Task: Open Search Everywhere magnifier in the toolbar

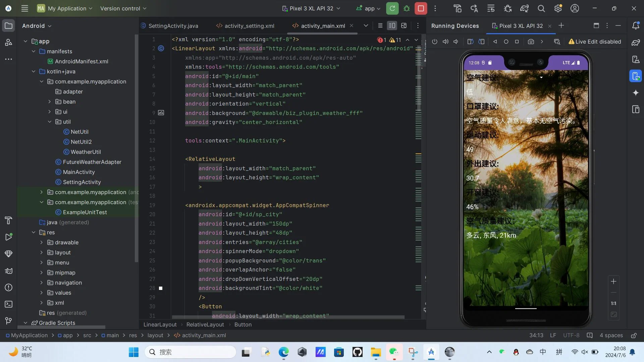Action: tap(541, 8)
